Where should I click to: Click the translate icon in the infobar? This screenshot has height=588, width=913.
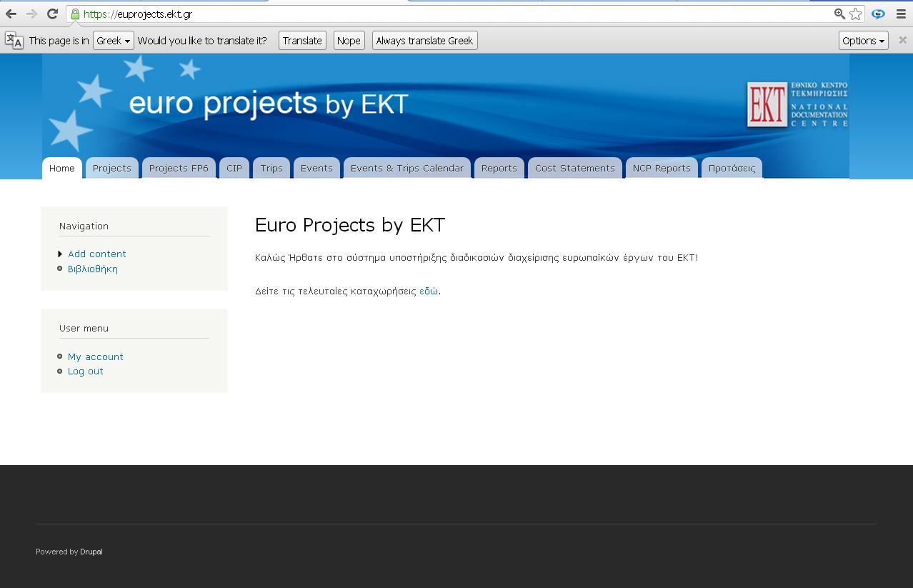[x=14, y=40]
